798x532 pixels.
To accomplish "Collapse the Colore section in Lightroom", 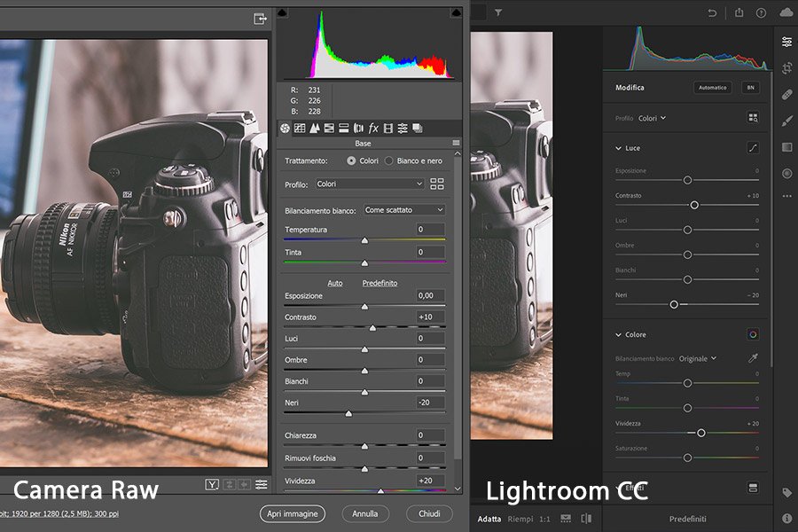I will 618,334.
